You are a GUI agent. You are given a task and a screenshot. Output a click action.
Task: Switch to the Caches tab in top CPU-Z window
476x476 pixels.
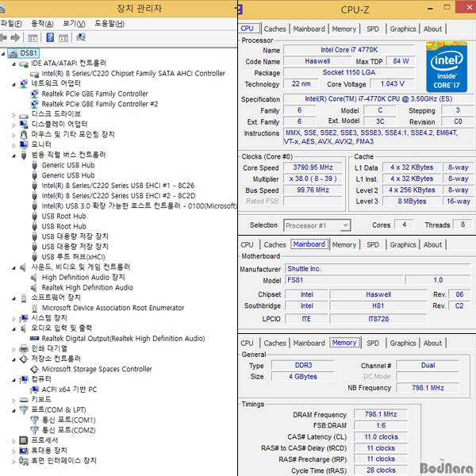point(274,29)
